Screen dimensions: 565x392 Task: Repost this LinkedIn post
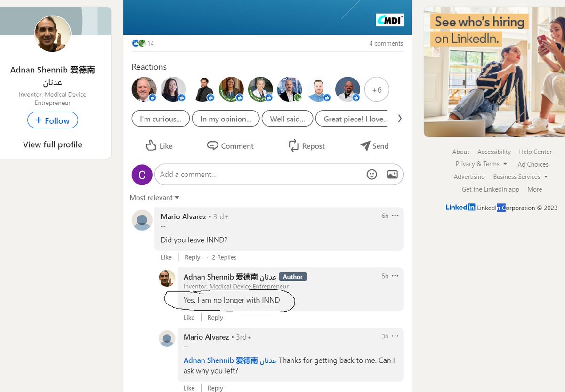tap(307, 146)
